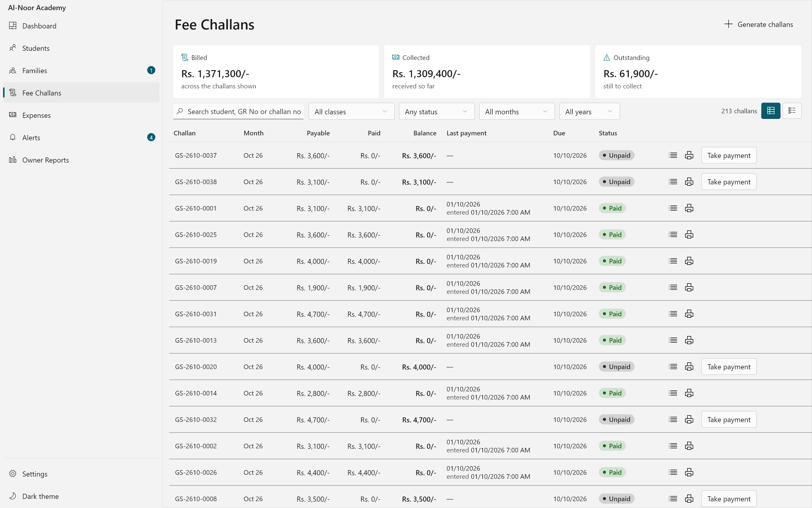Open details list icon for challan GS-2610-0019
Viewport: 812px width, 508px height.
[673, 261]
